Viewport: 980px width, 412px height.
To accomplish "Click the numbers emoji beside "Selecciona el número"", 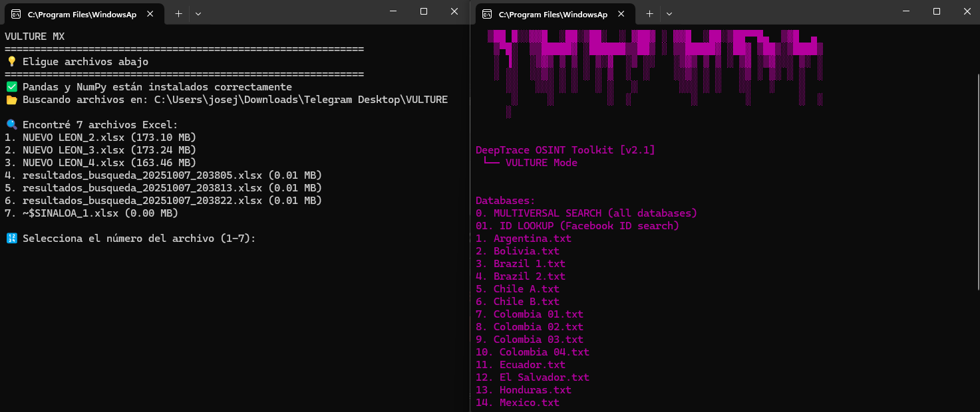I will (x=11, y=239).
